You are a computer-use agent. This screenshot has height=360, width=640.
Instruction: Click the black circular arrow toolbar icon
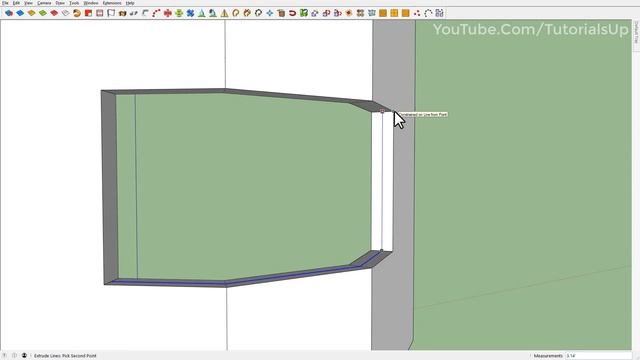click(258, 13)
